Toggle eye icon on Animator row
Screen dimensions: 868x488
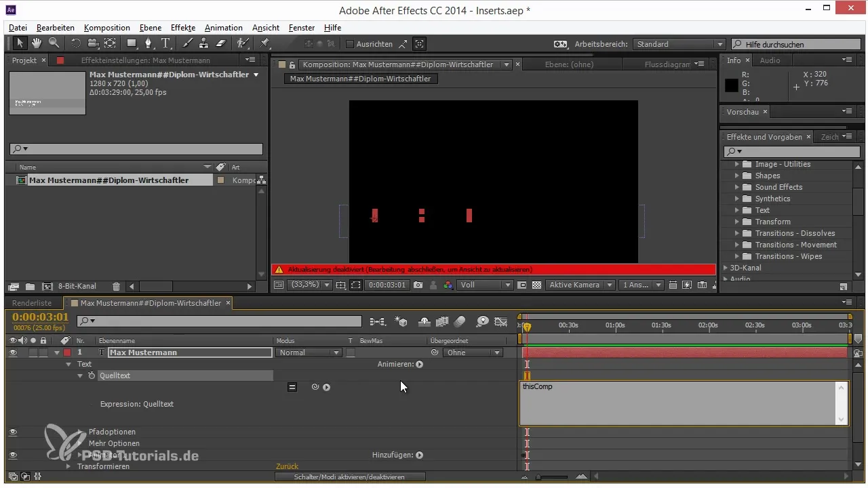[13, 455]
